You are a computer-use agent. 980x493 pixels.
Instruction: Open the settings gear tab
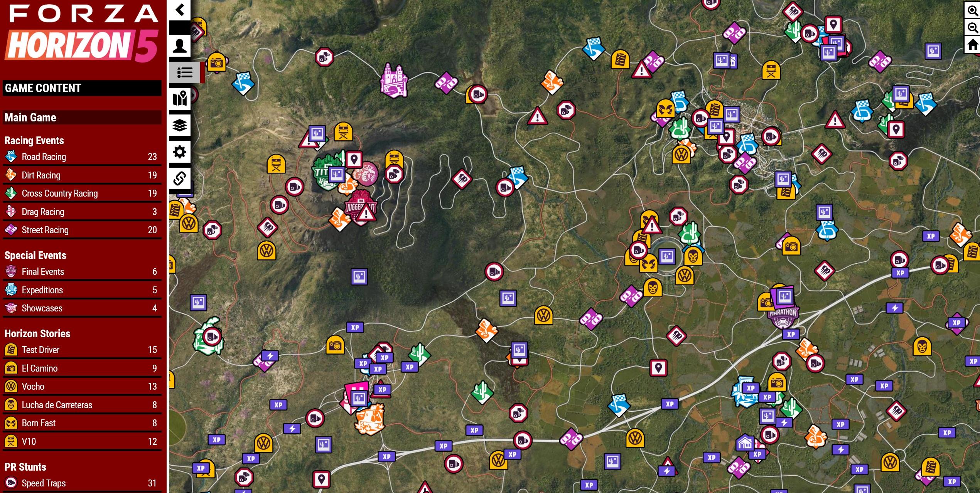point(180,152)
